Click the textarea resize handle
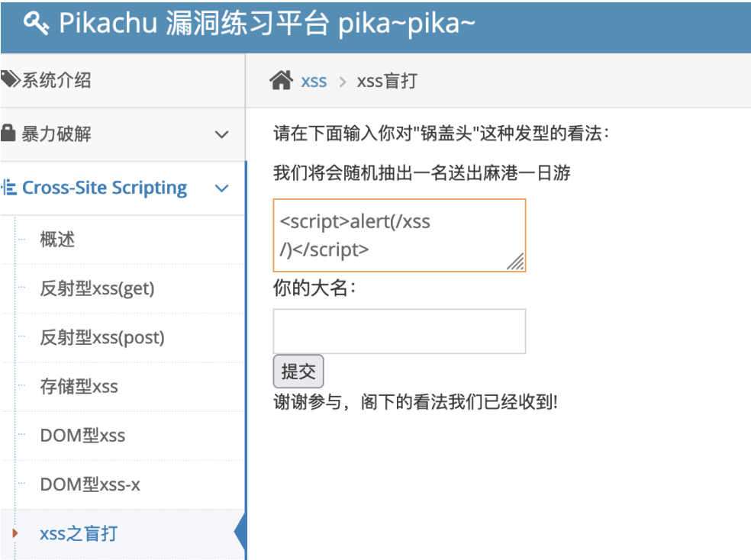The width and height of the screenshot is (751, 560). [516, 262]
